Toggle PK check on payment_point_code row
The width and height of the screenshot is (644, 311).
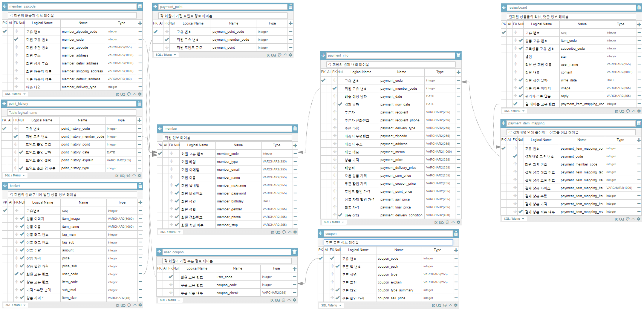[155, 32]
